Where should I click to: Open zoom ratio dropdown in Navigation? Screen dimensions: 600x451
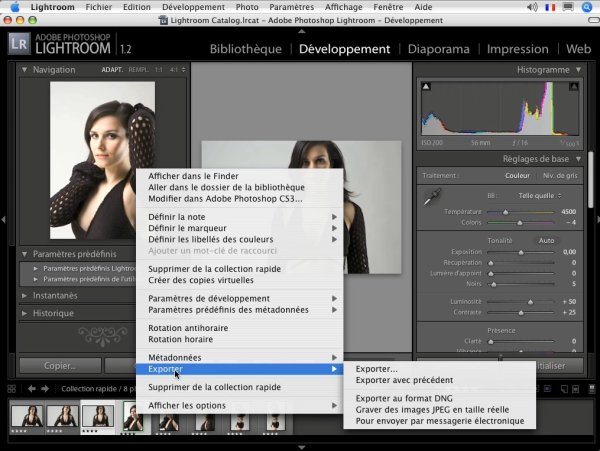(x=184, y=70)
